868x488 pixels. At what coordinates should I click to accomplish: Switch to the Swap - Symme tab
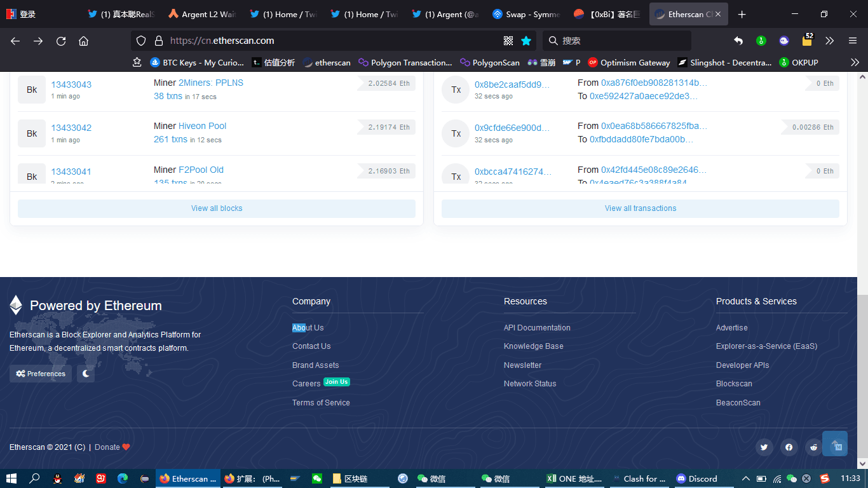pyautogui.click(x=526, y=14)
